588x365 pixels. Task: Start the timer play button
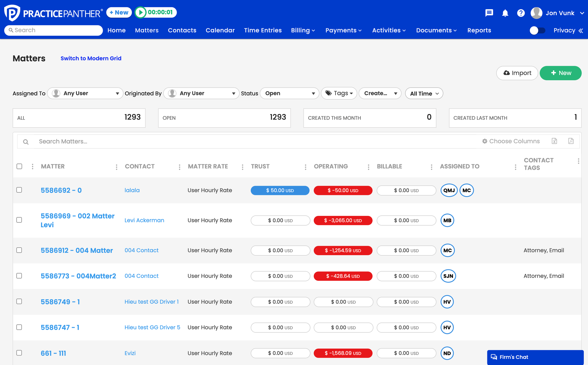tap(141, 12)
